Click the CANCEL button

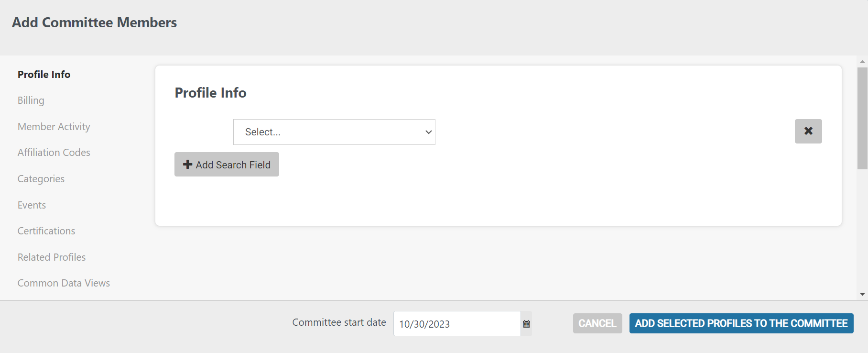[x=597, y=323]
